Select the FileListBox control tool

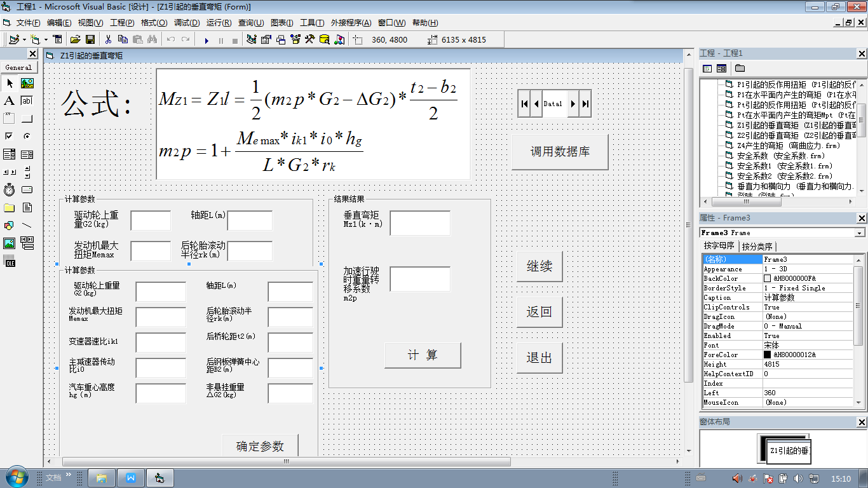tap(27, 208)
